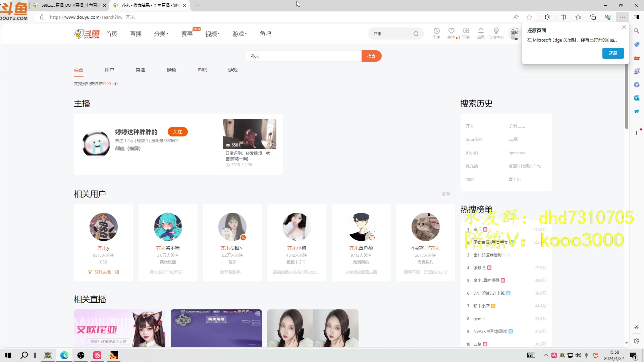The image size is (644, 362).
Task: Show hidden system tray icons
Action: click(x=546, y=355)
